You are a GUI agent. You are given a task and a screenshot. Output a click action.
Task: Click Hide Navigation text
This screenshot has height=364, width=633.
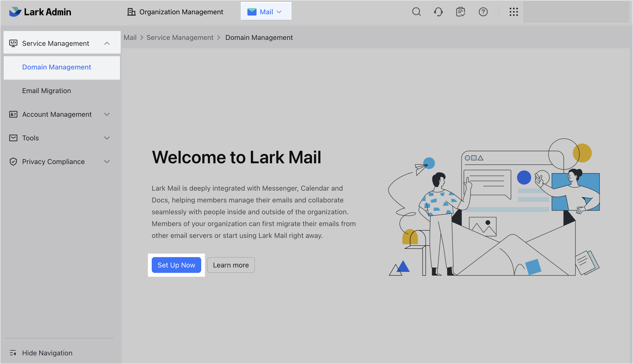coord(47,353)
